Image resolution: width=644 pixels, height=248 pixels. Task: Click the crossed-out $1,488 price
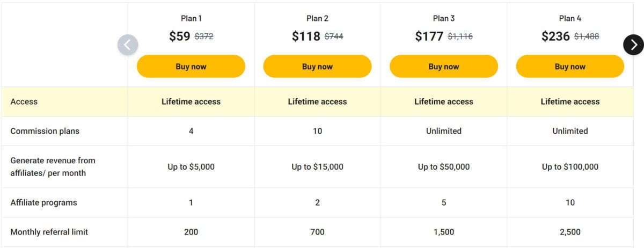coord(587,37)
